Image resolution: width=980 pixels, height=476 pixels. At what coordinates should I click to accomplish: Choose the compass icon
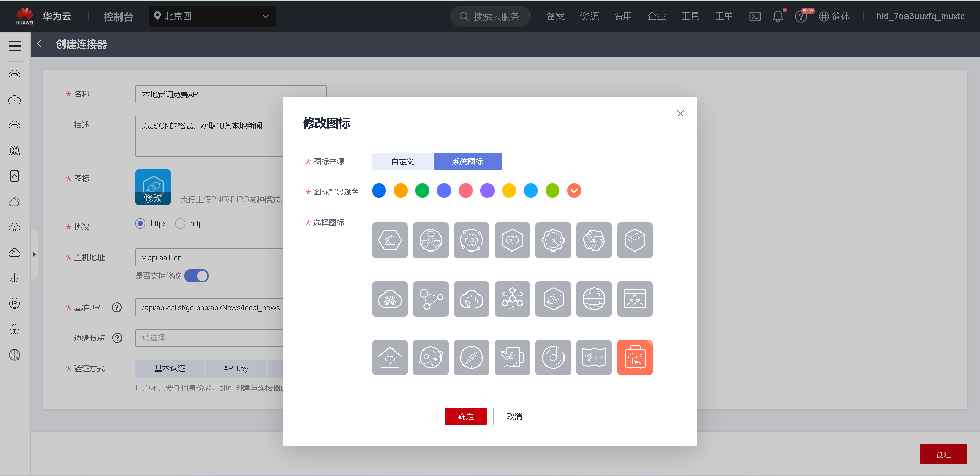(472, 358)
